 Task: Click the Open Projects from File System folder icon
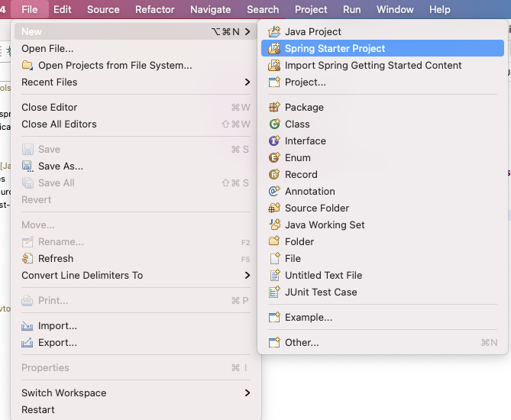[x=27, y=65]
